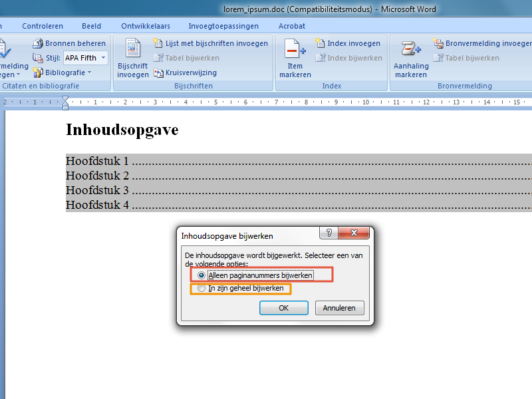Switch to the Ontwikkelaars tab
Screen dimensions: 532x399
coord(146,26)
